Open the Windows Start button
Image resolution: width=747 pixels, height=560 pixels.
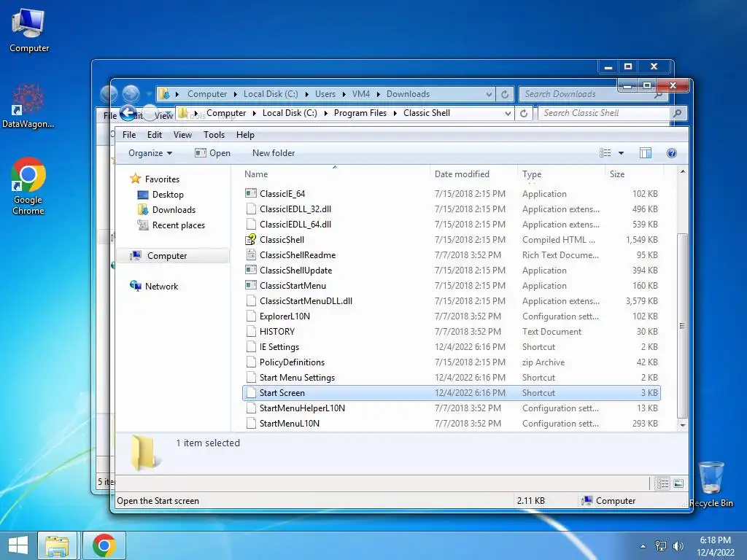pos(18,545)
